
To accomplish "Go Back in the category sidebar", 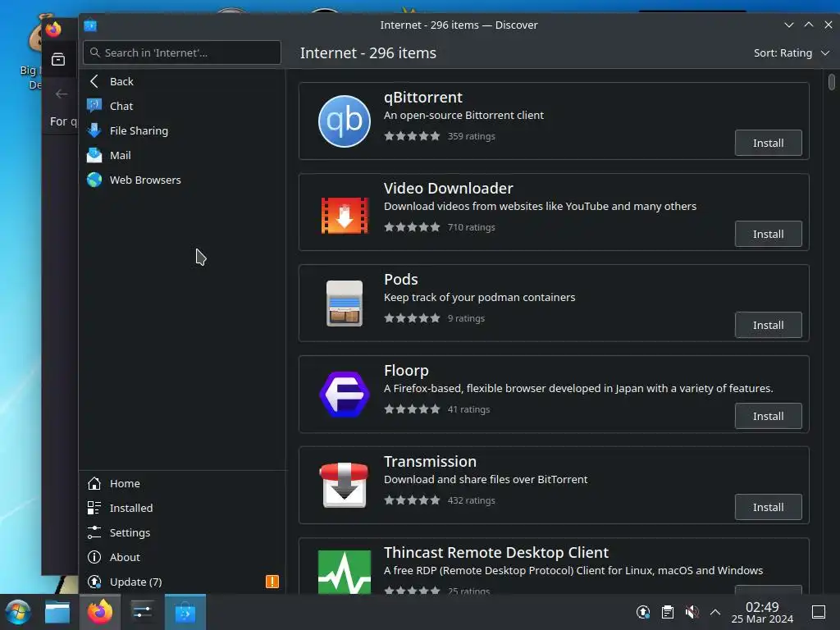I will (x=182, y=81).
